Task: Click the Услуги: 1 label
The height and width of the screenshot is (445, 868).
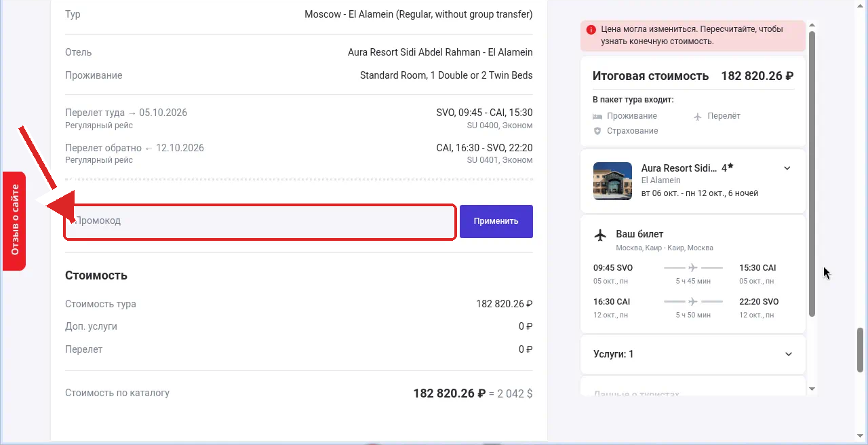Action: [614, 354]
